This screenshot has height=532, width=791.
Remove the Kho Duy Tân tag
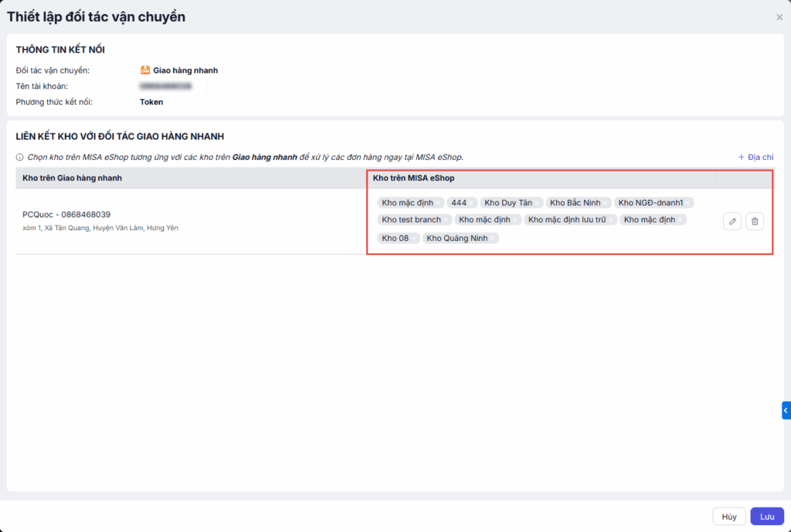coord(538,203)
